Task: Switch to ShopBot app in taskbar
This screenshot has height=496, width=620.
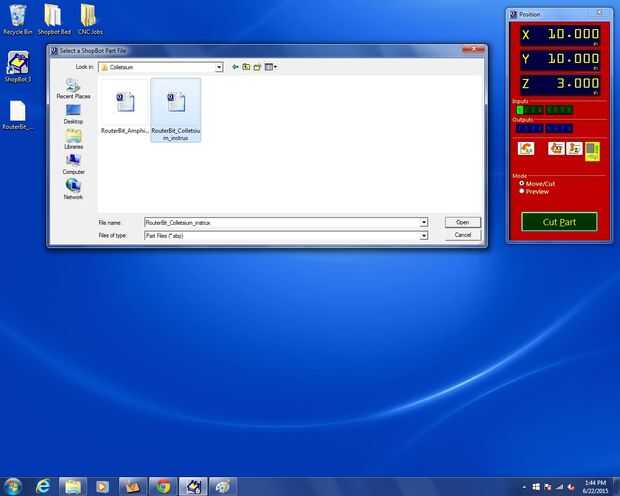Action: tap(193, 487)
